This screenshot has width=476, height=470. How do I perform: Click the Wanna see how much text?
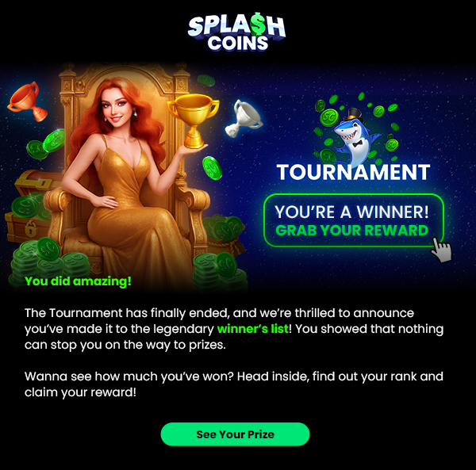pos(234,384)
